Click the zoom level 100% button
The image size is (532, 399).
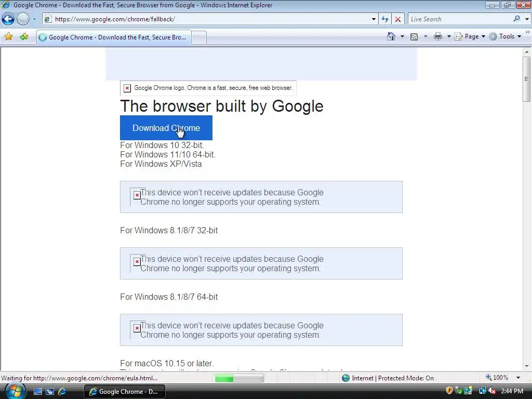(497, 378)
